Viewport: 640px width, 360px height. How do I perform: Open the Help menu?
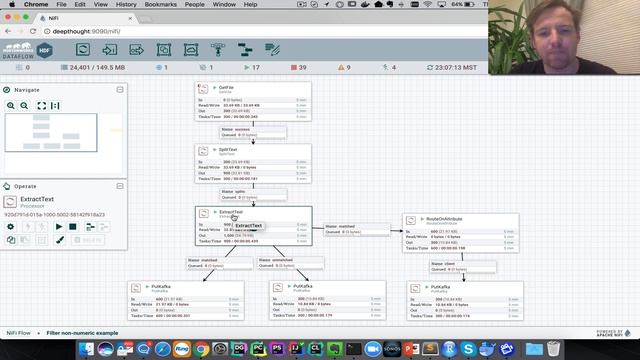(250, 4)
